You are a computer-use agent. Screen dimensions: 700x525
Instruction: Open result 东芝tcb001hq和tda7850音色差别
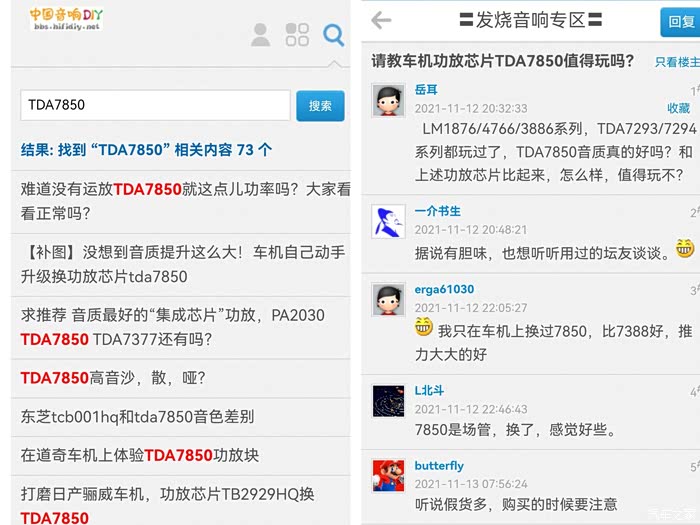[138, 417]
